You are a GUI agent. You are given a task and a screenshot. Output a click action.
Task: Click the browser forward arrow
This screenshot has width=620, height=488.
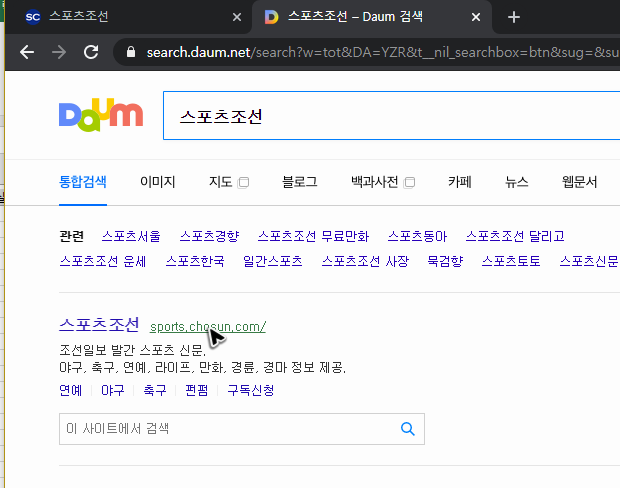[x=59, y=52]
